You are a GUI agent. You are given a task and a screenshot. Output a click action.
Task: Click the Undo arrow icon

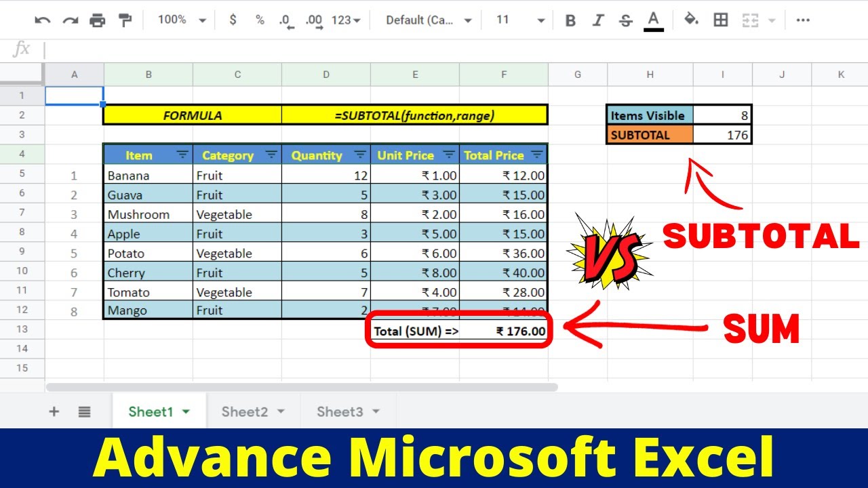click(43, 20)
